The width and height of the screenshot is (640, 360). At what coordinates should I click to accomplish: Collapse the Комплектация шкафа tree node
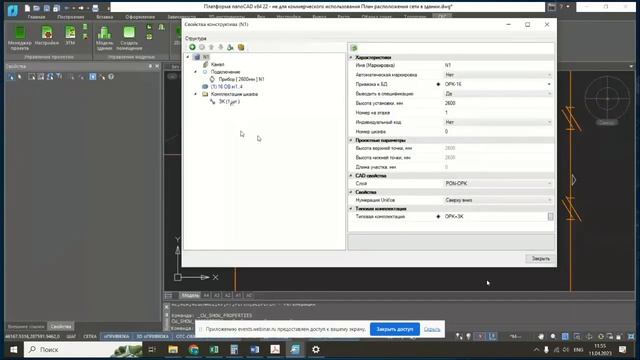click(196, 94)
